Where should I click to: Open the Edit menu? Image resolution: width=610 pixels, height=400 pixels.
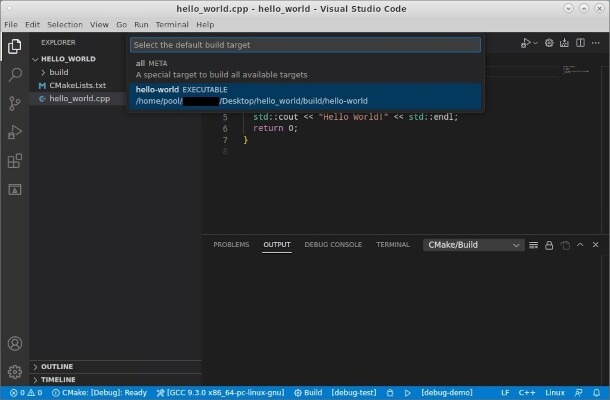tap(32, 25)
